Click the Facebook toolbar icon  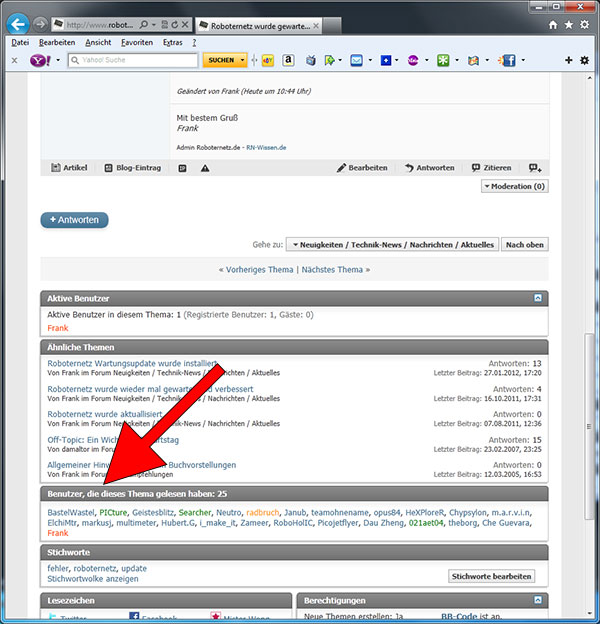click(507, 60)
